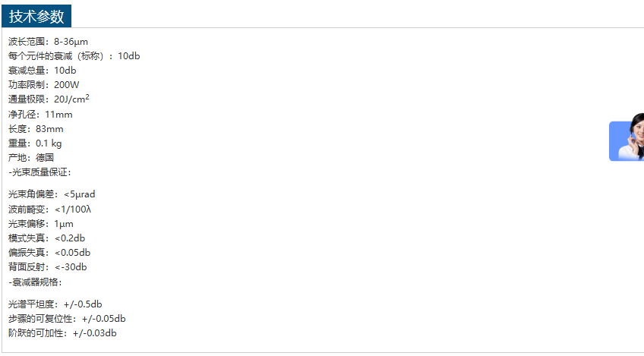Select the 背面反射 <-30db line
This screenshot has height=356, width=644.
point(48,267)
